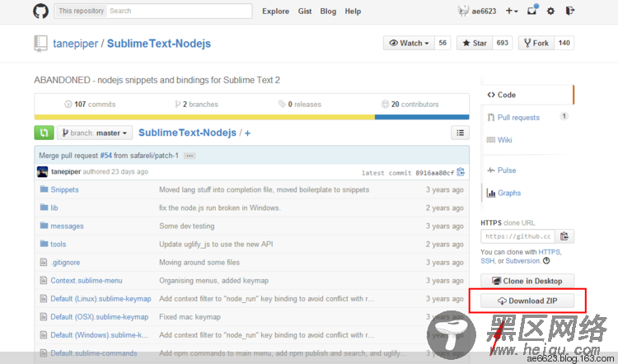Click the "This repository" search scope label
Viewport: 618px width, 364px height.
[82, 11]
